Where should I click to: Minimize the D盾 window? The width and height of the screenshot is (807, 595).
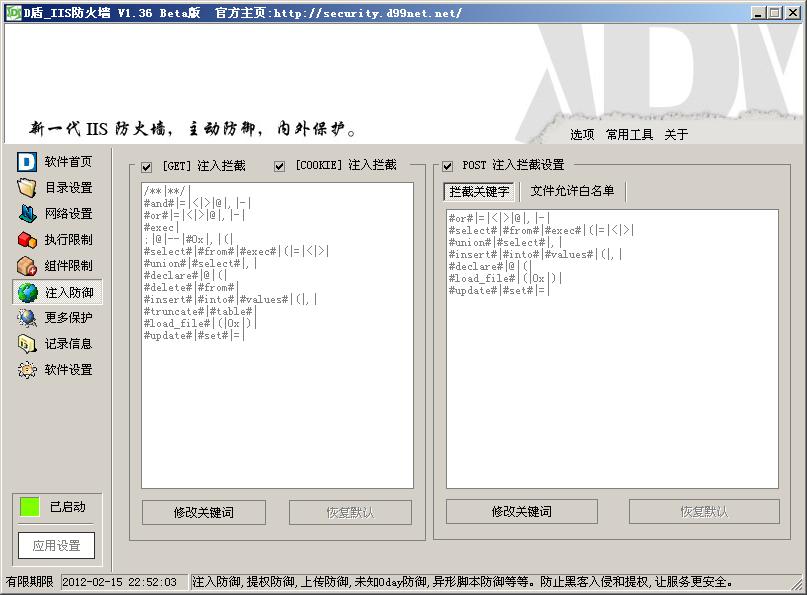pos(757,13)
